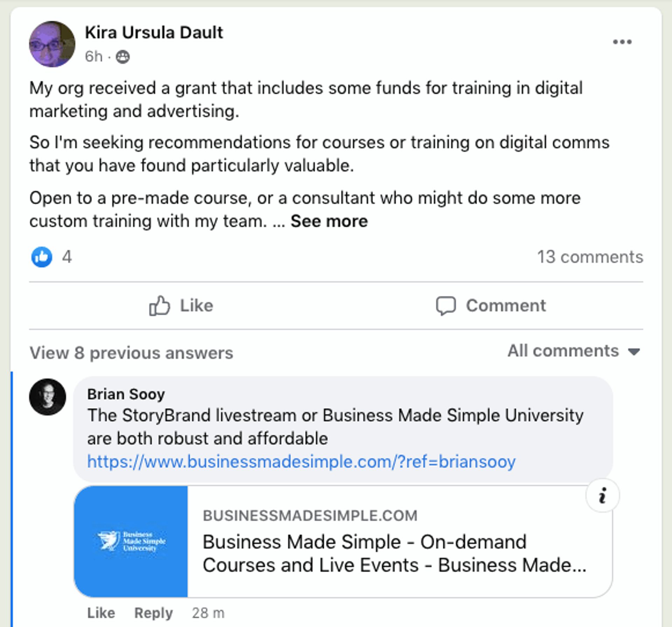Click the privacy audience icon beside timestamp
Screen dimensions: 672x627
coord(122,56)
